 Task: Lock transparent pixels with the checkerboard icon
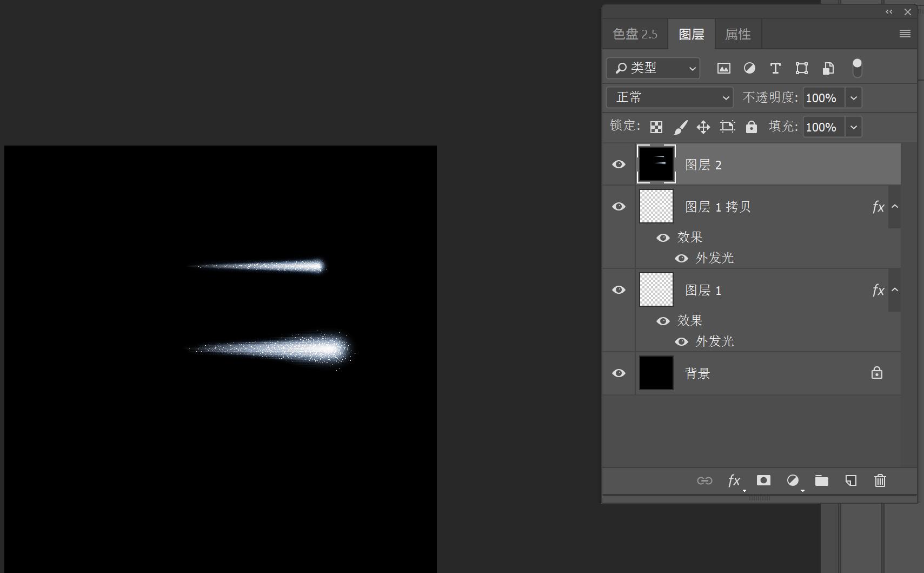click(656, 127)
